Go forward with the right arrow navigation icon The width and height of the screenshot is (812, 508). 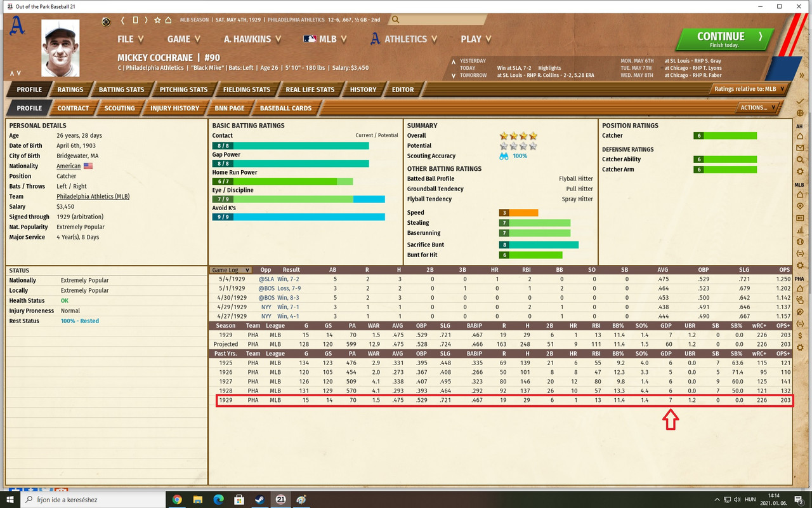[147, 20]
